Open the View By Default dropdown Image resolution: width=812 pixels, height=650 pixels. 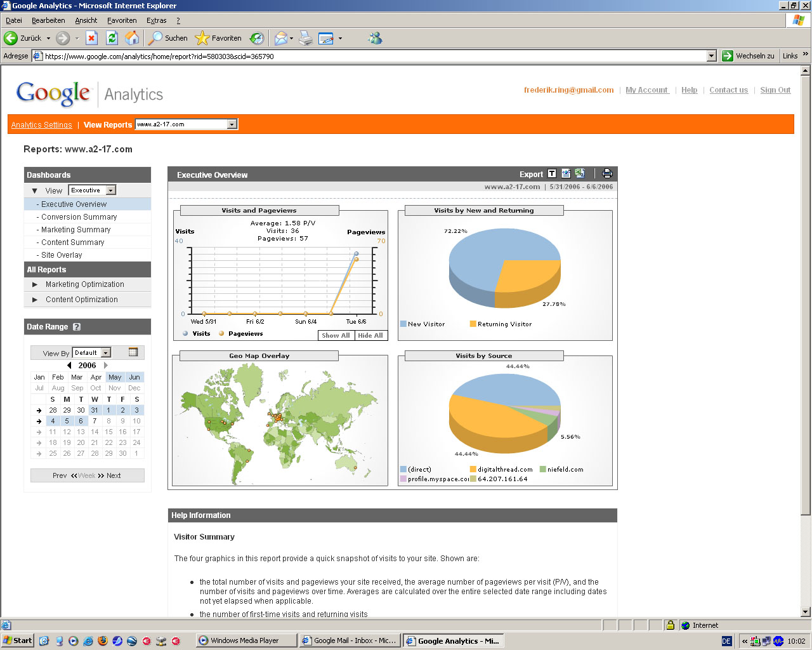point(106,353)
